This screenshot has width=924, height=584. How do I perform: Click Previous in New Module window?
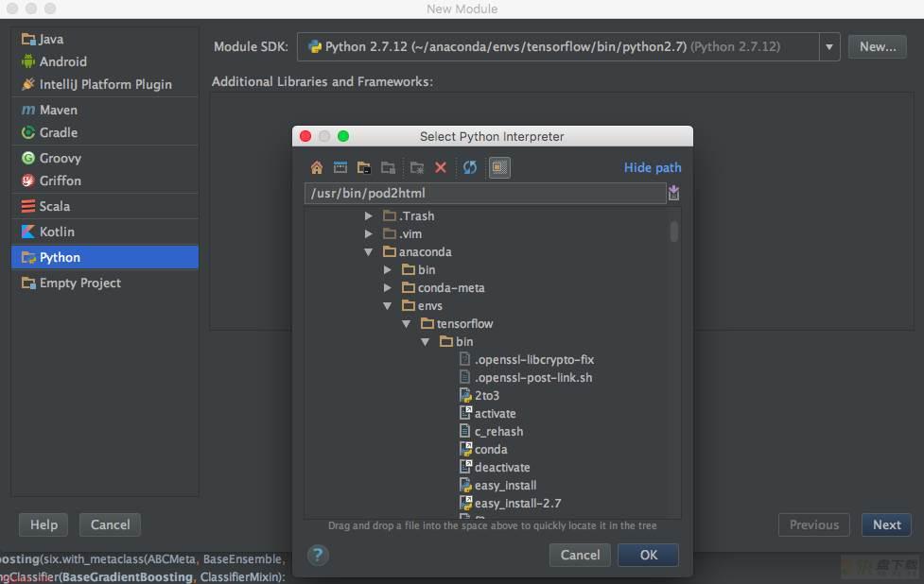click(813, 524)
